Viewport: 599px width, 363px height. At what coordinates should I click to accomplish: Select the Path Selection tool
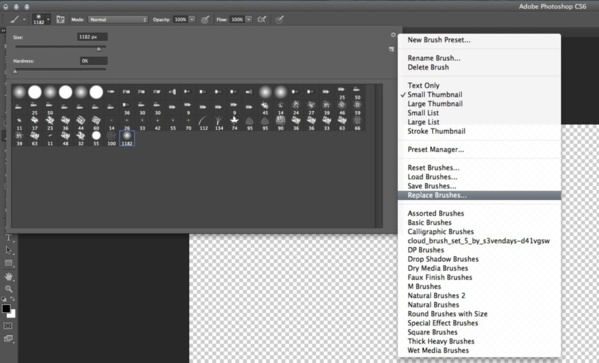pyautogui.click(x=8, y=250)
